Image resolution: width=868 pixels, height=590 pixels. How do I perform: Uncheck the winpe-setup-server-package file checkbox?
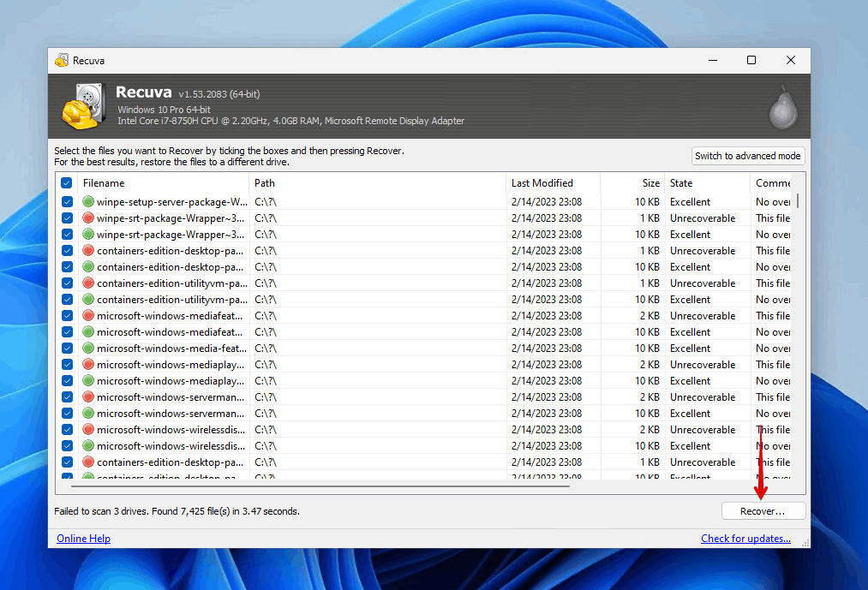point(67,201)
